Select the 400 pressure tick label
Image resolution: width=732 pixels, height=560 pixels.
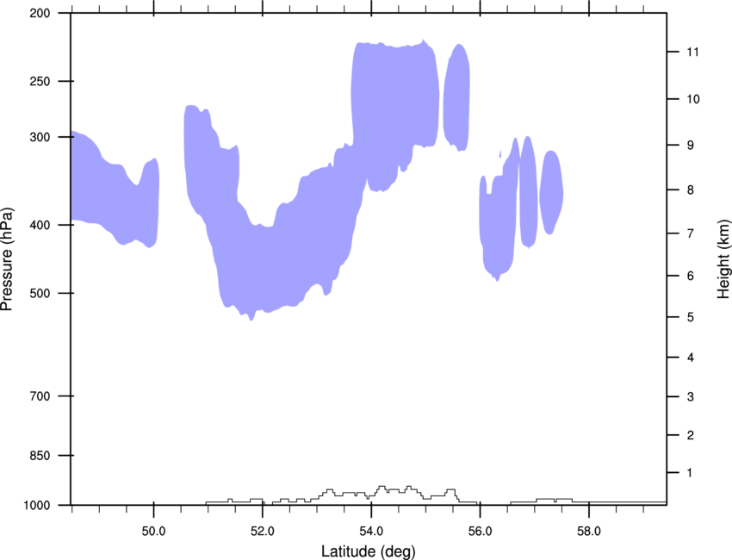tap(40, 225)
